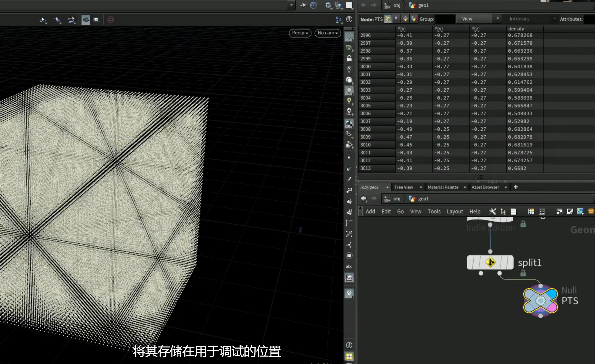This screenshot has width=595, height=364.
Task: Click the split1 node icon
Action: click(x=490, y=262)
